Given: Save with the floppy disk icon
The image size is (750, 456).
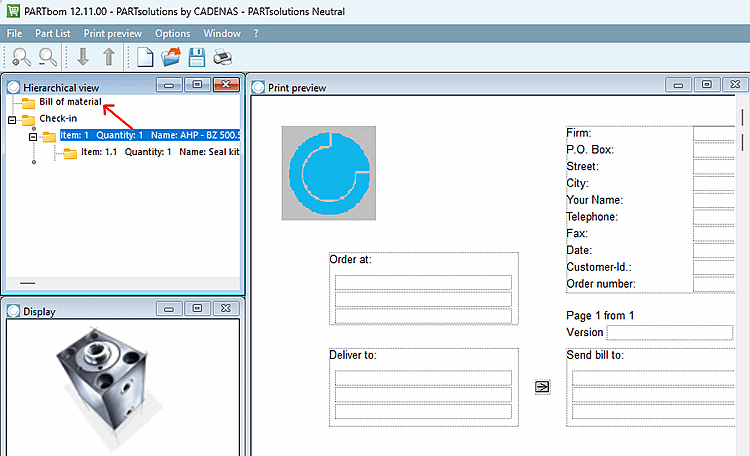Looking at the screenshot, I should [197, 57].
